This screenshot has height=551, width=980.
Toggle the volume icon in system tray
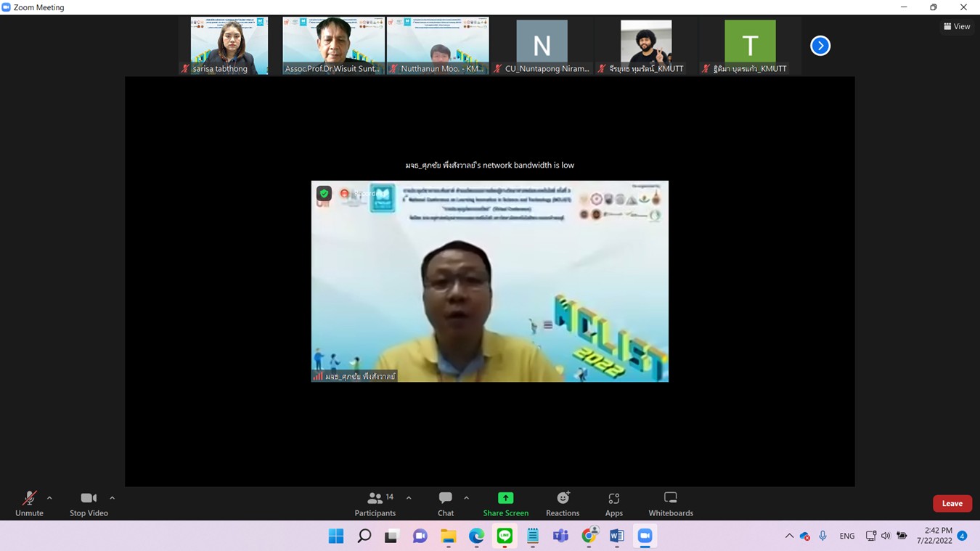[x=886, y=536]
